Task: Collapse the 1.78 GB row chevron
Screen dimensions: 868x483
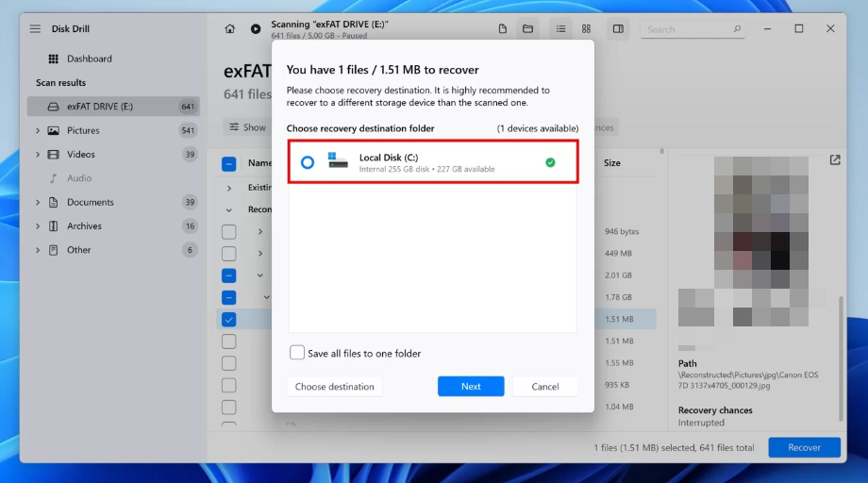Action: tap(266, 297)
